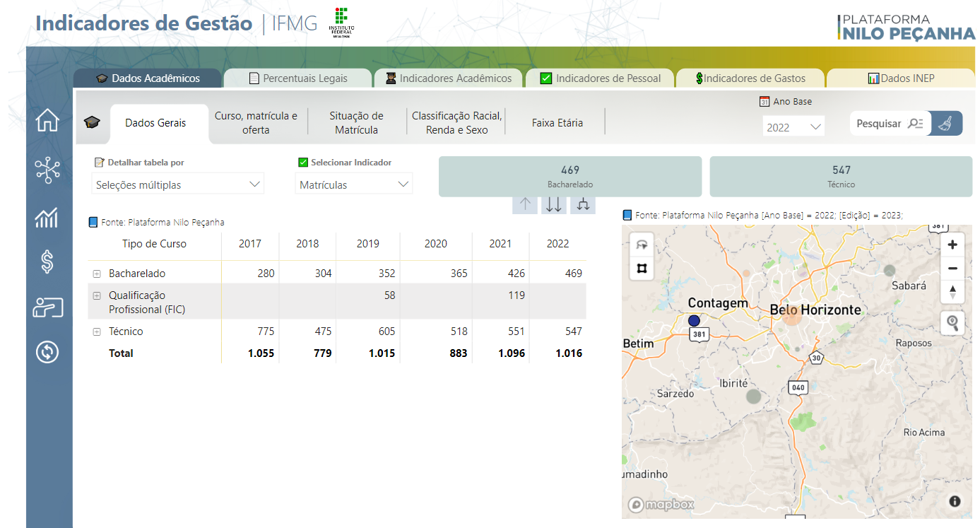The height and width of the screenshot is (528, 980).
Task: Expand Qualificação Profissional (FIC) row
Action: pyautogui.click(x=97, y=295)
